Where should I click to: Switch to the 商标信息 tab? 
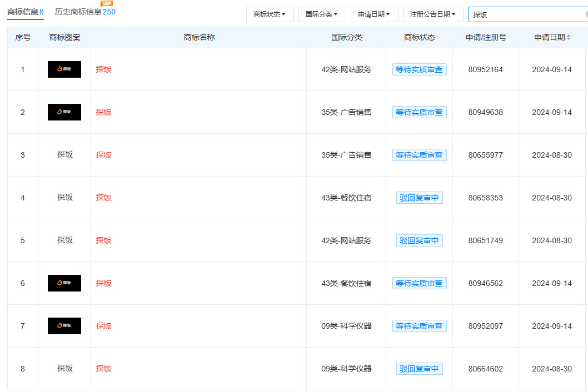(x=26, y=12)
